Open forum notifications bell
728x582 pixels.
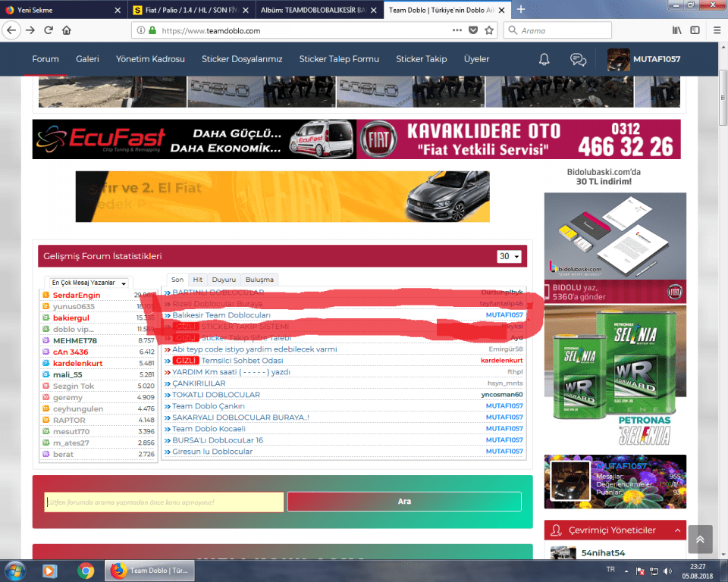click(544, 59)
